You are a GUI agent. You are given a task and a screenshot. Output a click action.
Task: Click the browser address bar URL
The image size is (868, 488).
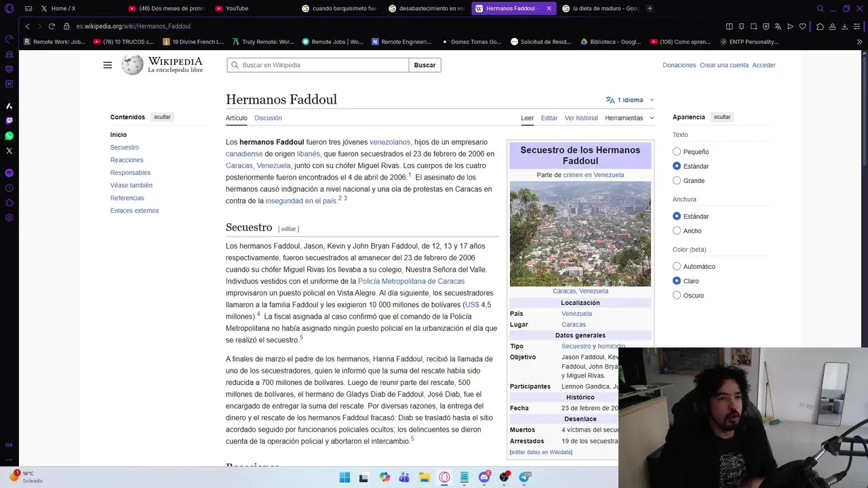pos(134,26)
